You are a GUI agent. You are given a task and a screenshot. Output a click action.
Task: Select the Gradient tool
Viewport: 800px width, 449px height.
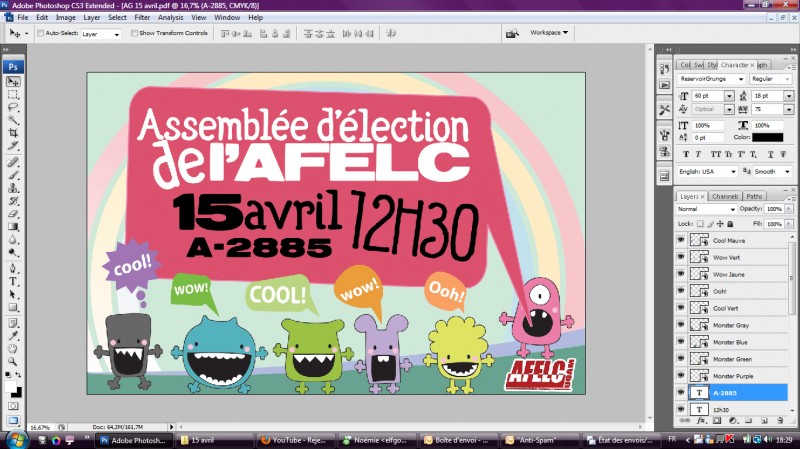[13, 227]
